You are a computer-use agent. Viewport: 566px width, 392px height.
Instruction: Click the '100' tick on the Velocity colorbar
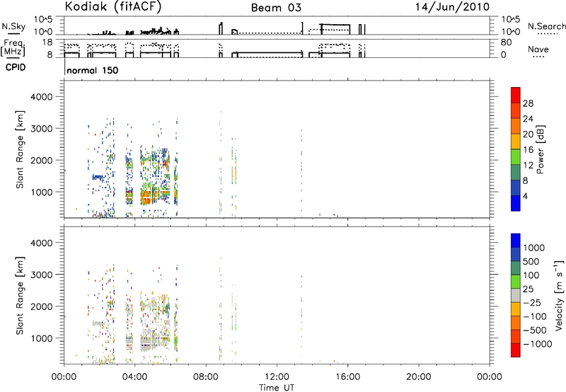(x=531, y=275)
